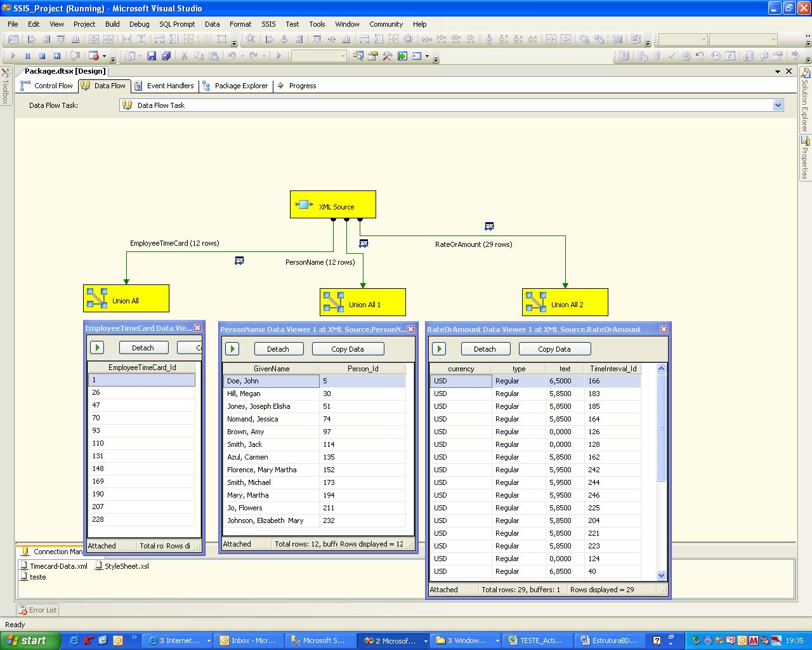Select the Doe, John row cell

[x=271, y=381]
